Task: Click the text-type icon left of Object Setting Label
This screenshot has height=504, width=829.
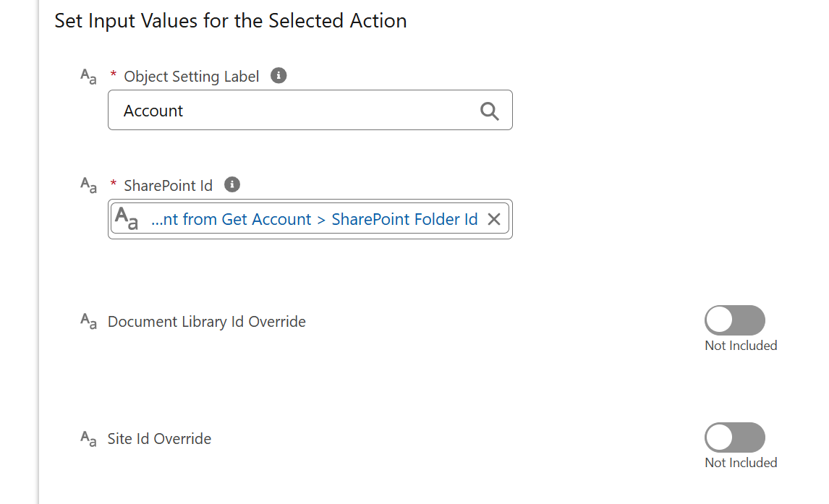Action: pos(88,77)
